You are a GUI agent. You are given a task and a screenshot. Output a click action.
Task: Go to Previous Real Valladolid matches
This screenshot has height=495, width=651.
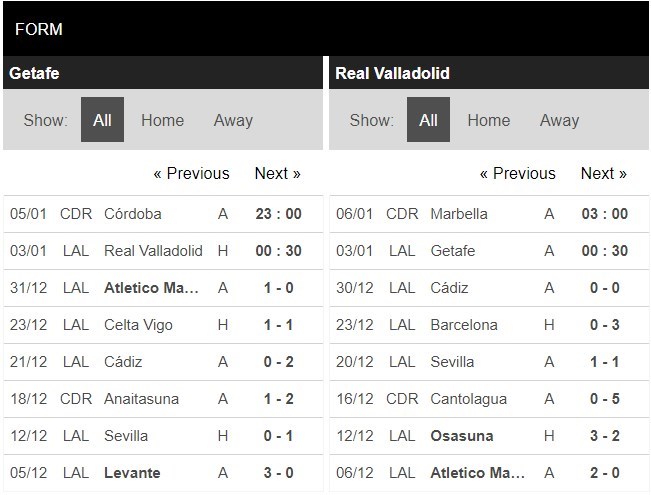point(518,173)
